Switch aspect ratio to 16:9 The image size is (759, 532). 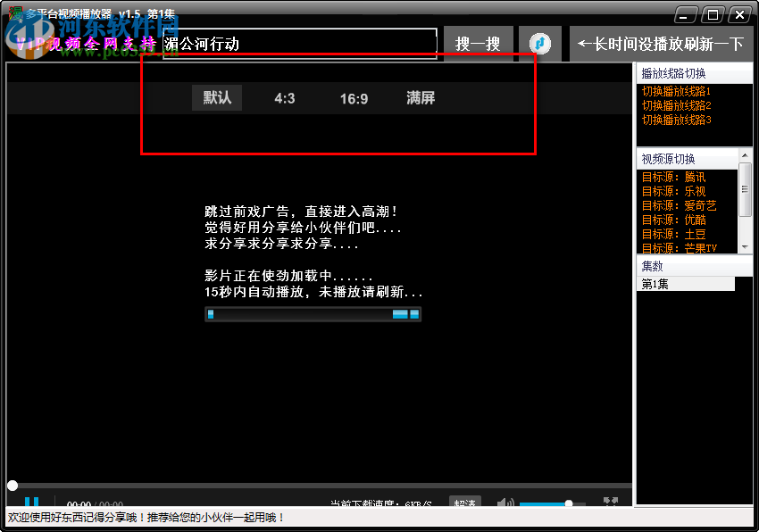pos(353,99)
